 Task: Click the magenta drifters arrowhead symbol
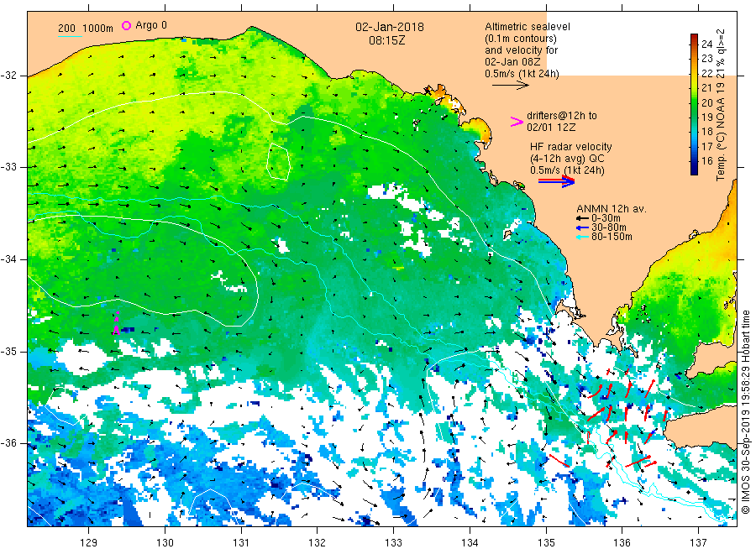coord(517,122)
